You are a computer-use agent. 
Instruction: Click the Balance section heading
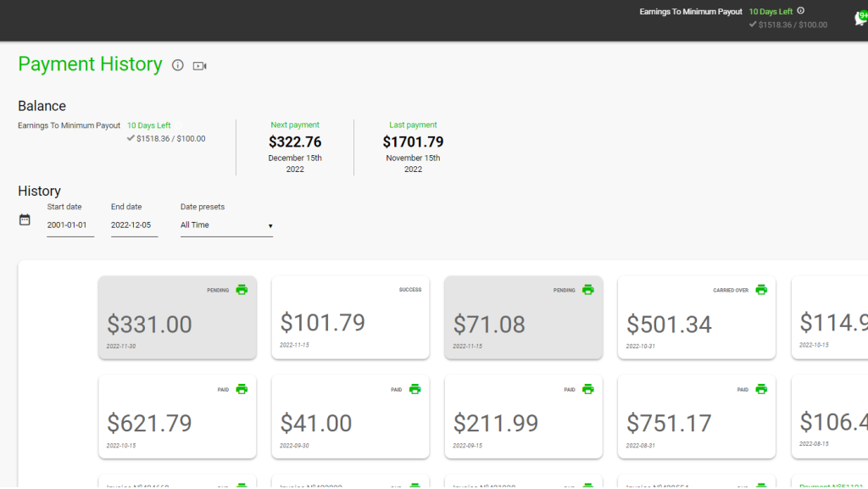[42, 106]
